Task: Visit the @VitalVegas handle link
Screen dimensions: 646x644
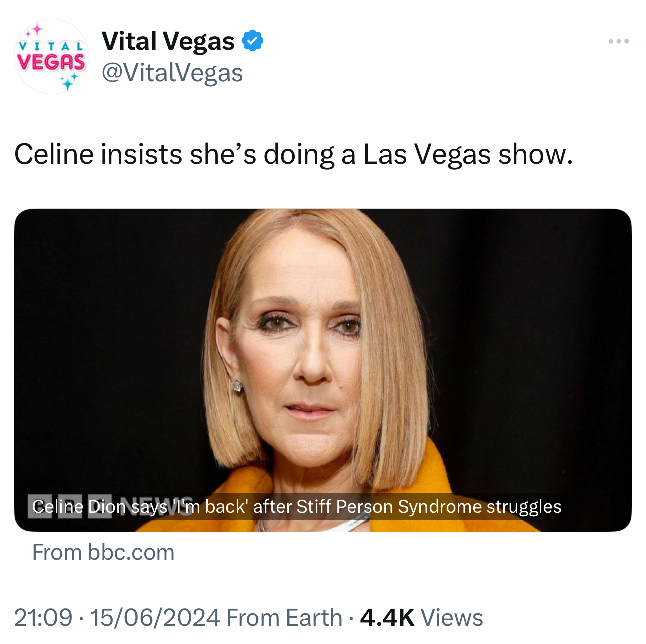Action: (172, 73)
